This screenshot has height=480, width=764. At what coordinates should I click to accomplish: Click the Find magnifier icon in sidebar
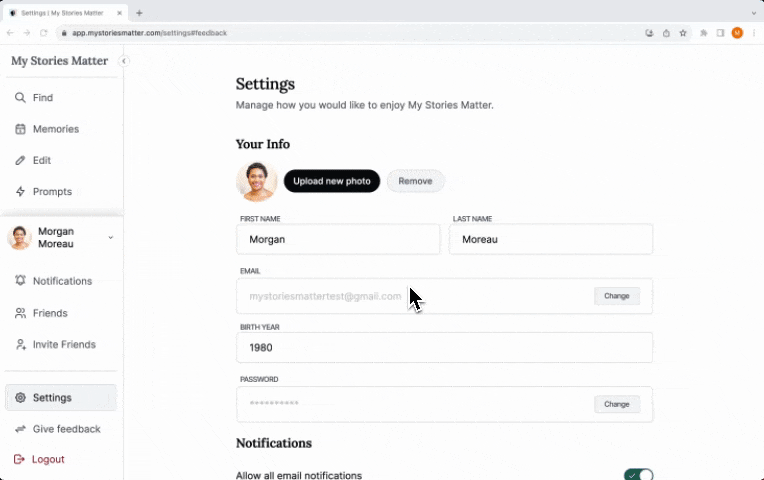click(x=20, y=97)
